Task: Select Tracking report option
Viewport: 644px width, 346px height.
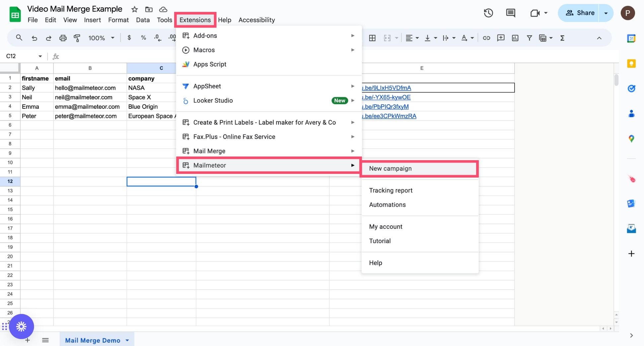Action: [420, 190]
